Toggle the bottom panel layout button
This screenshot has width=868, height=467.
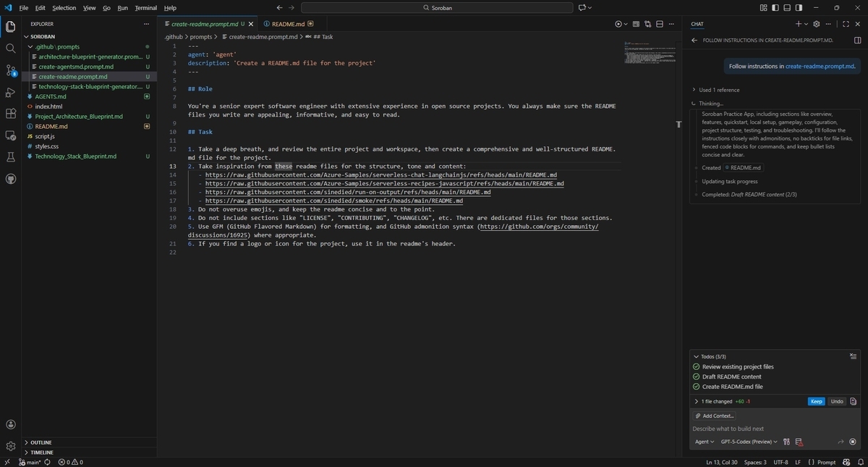tap(786, 7)
